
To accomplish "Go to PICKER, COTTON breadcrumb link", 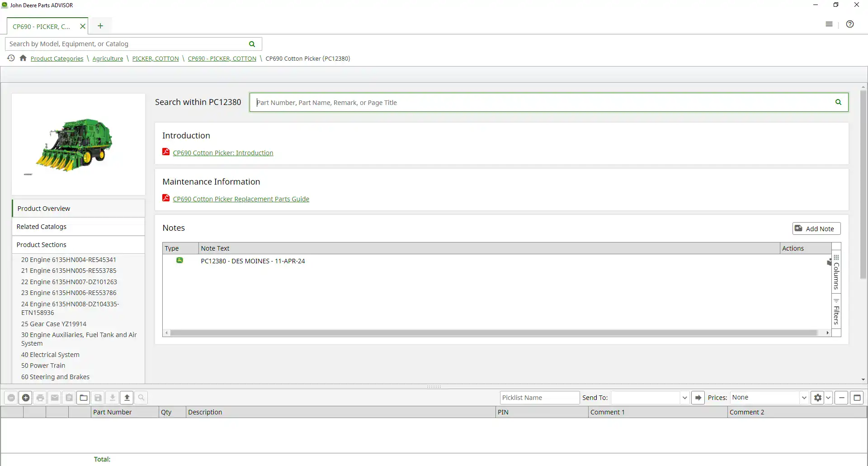I will click(x=156, y=58).
